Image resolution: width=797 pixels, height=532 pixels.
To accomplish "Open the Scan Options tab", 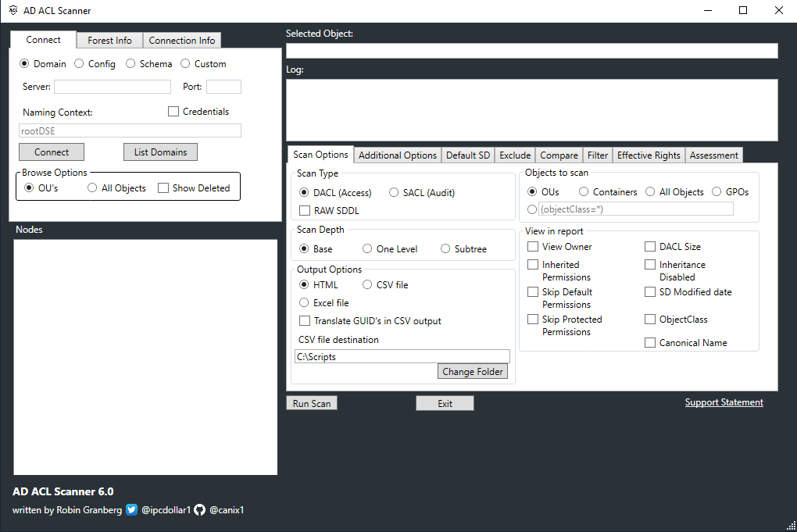I will click(320, 155).
